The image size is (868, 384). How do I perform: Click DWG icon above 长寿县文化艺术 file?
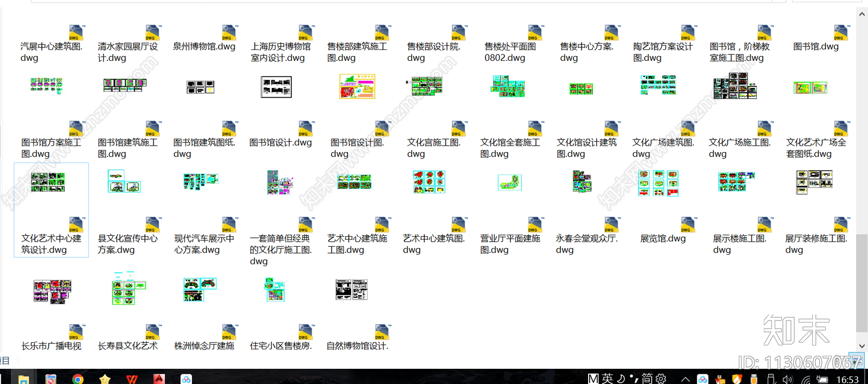(152, 332)
